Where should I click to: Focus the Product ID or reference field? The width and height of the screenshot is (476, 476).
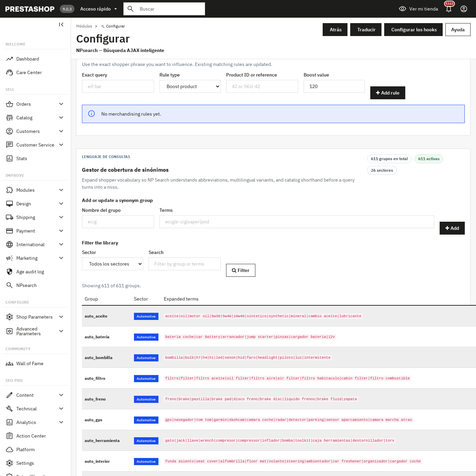[262, 86]
